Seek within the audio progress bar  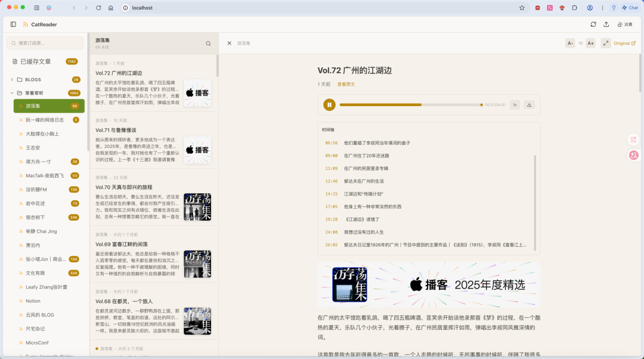coord(411,105)
